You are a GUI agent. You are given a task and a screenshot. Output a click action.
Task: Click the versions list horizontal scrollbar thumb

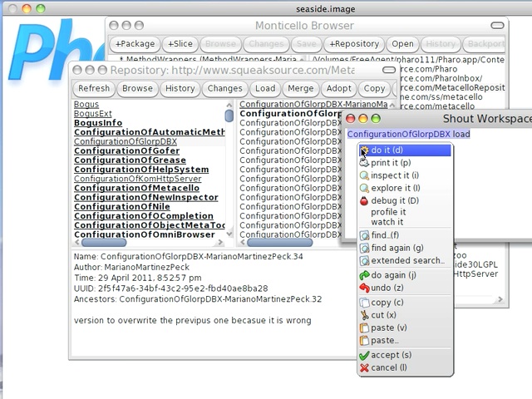(x=280, y=242)
